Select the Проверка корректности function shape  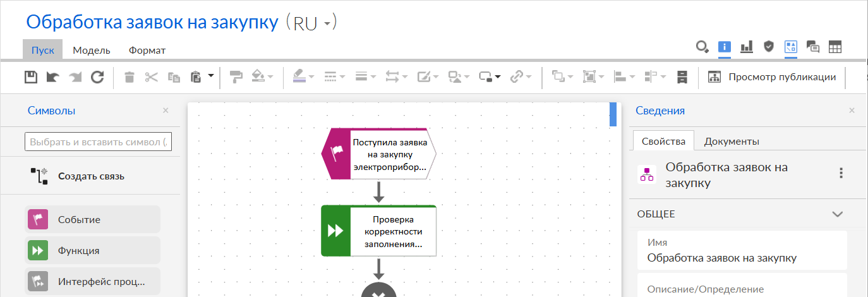click(378, 231)
